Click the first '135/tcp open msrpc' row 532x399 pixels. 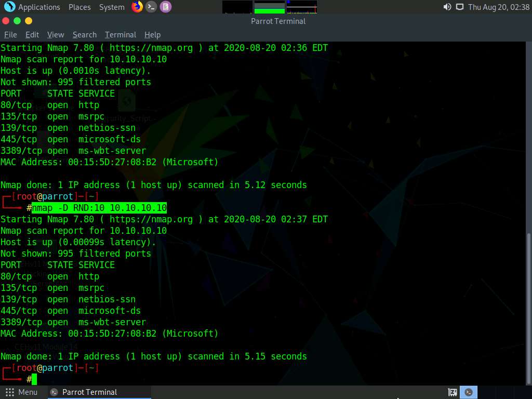(x=52, y=116)
